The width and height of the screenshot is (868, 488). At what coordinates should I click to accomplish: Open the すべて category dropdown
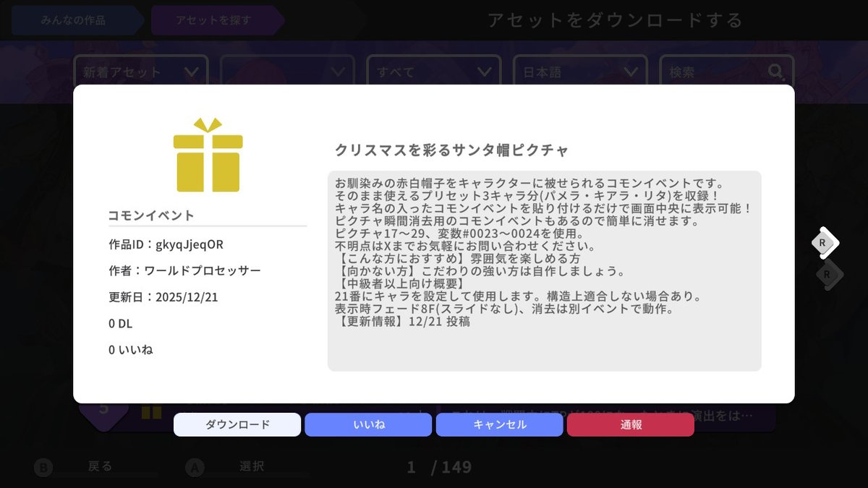click(x=434, y=72)
